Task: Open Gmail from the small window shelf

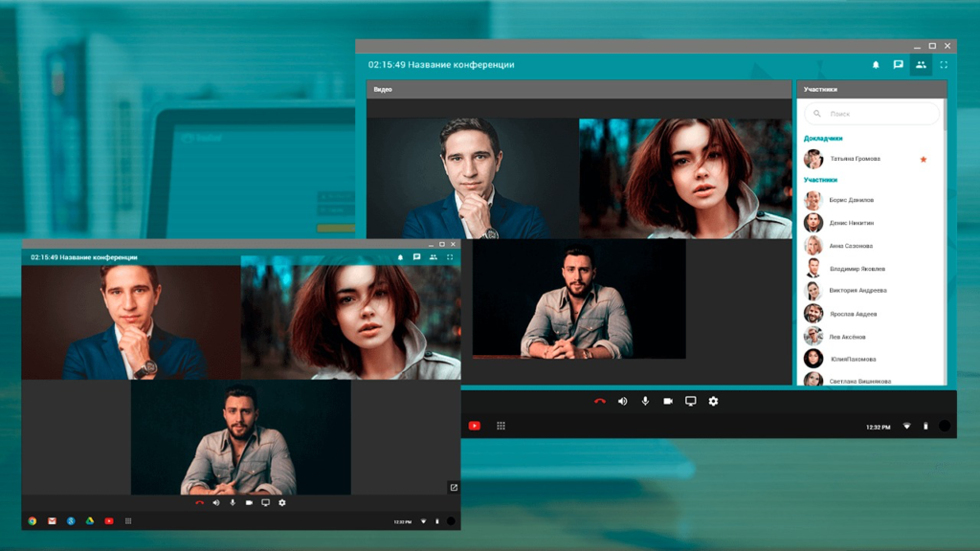Action: (52, 521)
